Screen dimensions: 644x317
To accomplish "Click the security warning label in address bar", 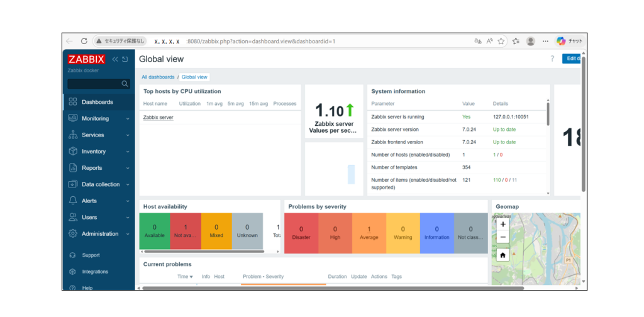I will pyautogui.click(x=120, y=41).
